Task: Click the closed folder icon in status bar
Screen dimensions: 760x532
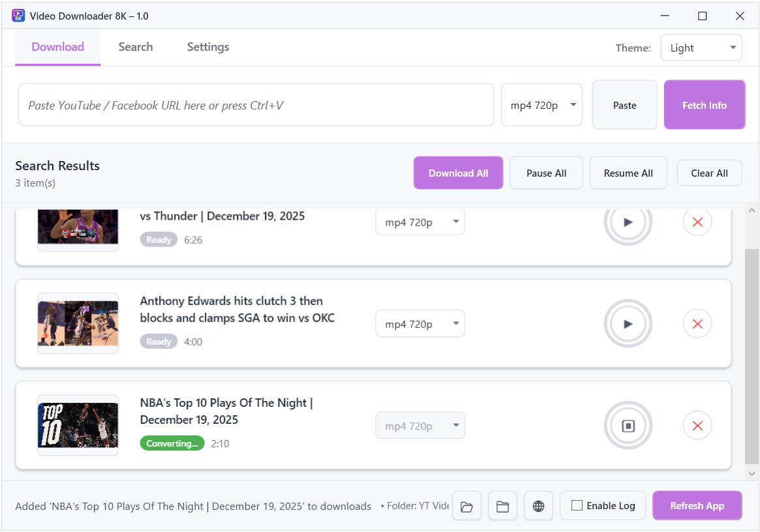Action: [502, 505]
